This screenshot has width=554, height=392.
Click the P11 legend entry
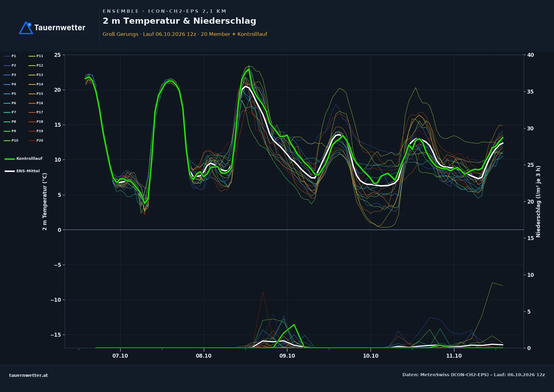[x=36, y=56]
